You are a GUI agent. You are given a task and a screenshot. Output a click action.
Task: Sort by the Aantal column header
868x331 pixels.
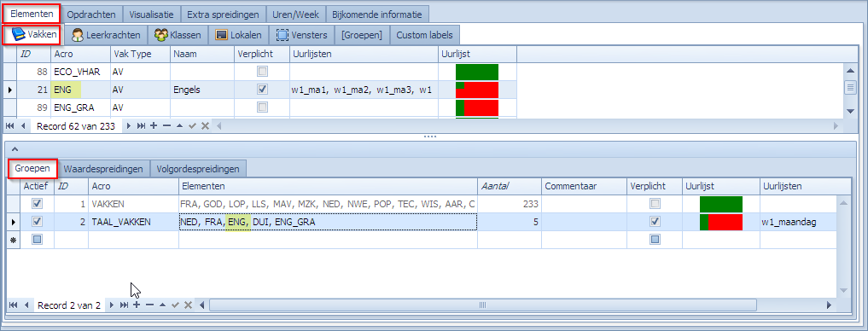(x=510, y=186)
